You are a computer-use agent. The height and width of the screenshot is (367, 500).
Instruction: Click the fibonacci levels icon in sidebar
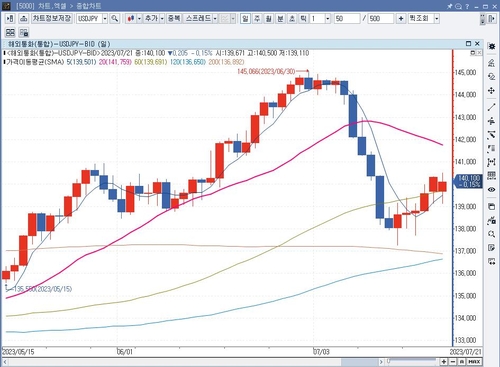[x=491, y=149]
